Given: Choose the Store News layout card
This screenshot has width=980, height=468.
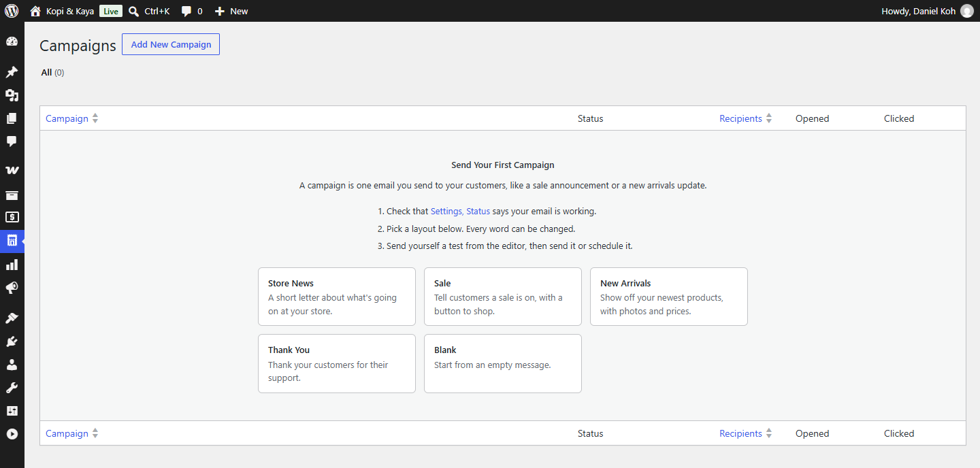Looking at the screenshot, I should pyautogui.click(x=337, y=297).
